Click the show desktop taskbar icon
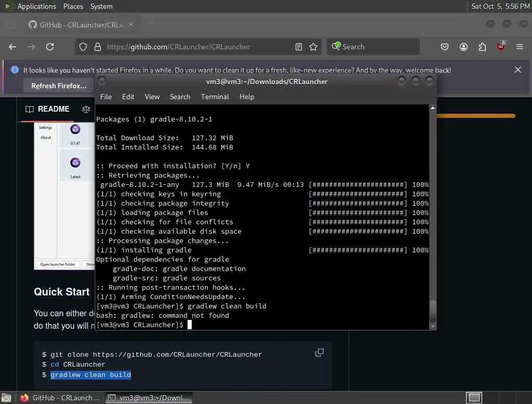 (6, 398)
